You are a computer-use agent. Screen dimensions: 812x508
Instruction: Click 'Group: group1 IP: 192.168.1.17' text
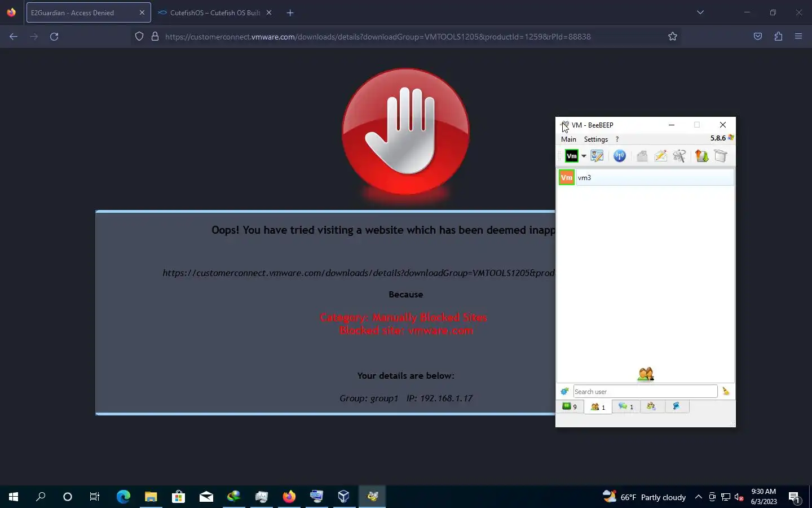[406, 398]
